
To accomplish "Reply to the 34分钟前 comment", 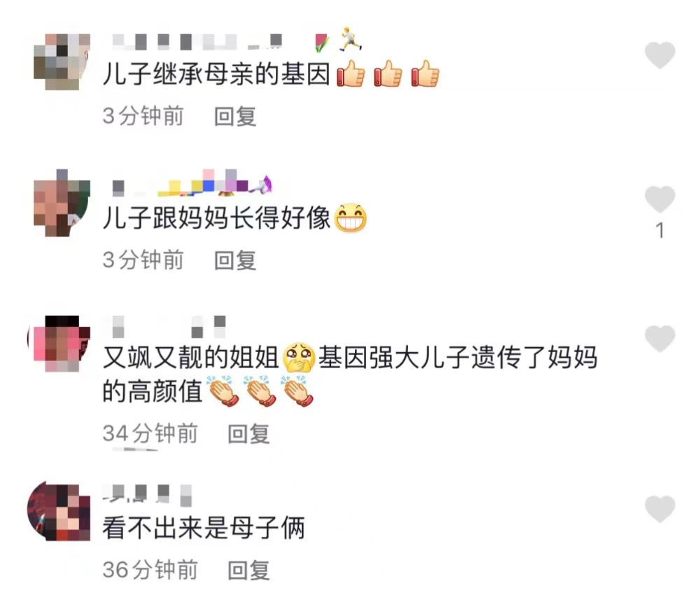I will pos(248,433).
